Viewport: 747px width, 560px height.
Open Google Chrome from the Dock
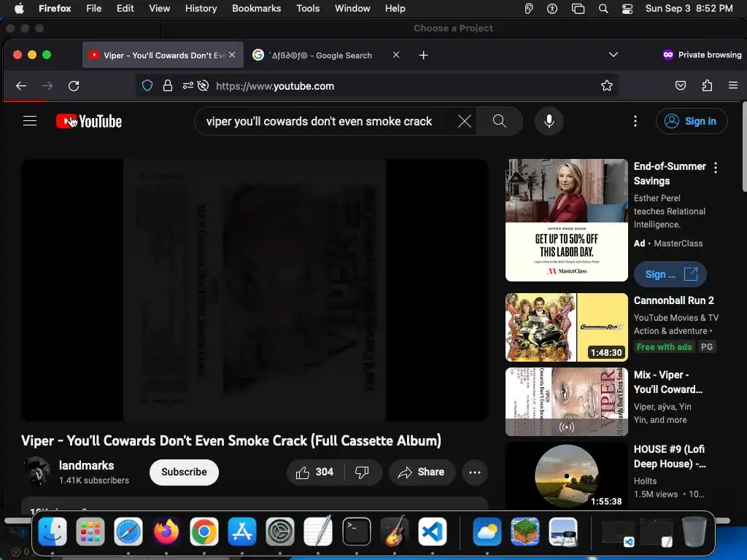pos(204,532)
